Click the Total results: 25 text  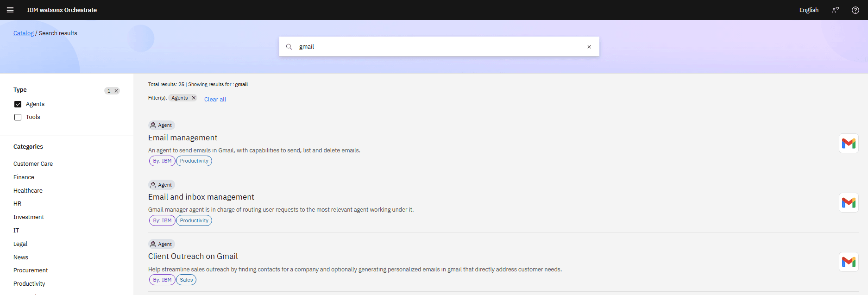[x=166, y=84]
